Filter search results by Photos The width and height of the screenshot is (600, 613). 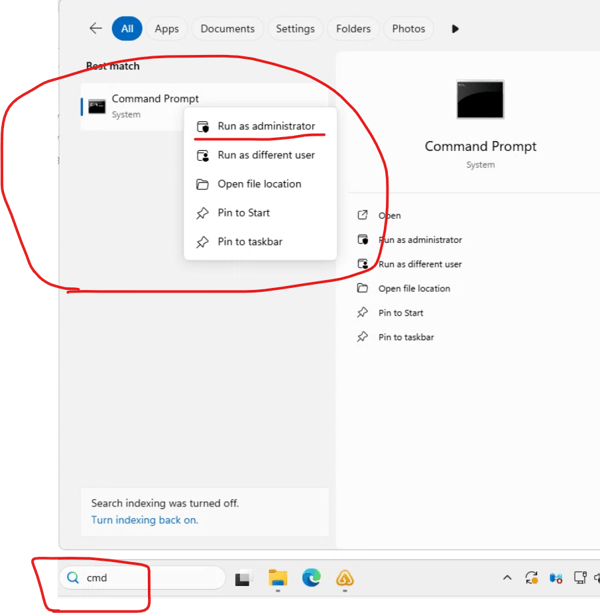[x=408, y=29]
